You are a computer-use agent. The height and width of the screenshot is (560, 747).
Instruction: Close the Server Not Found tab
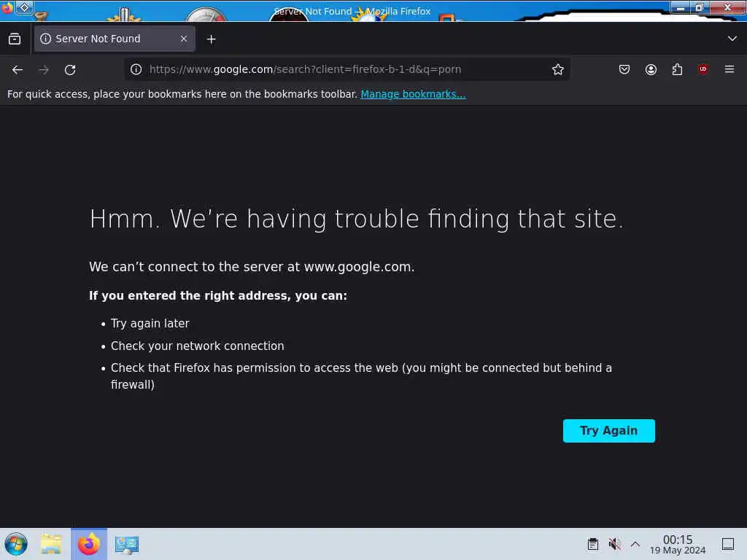click(183, 39)
